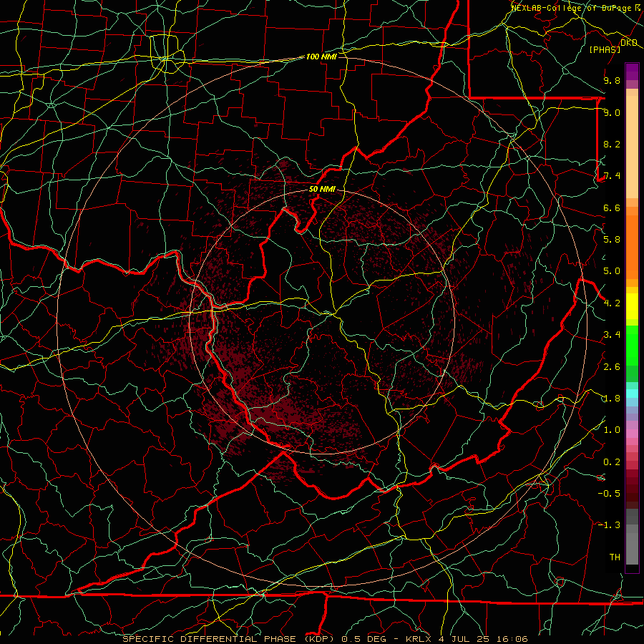
Task: Click the '50 NMI' range ring label
Action: (x=322, y=189)
